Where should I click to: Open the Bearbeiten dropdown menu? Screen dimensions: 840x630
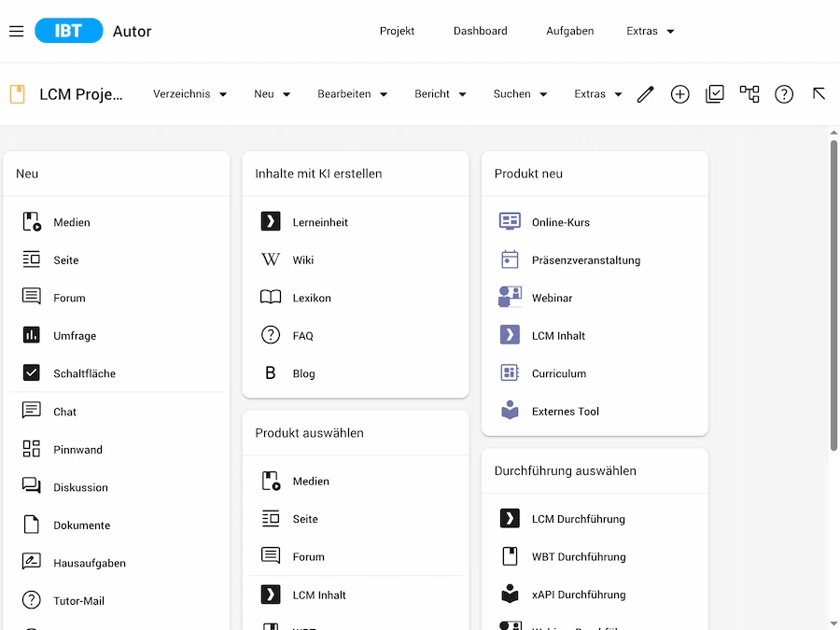352,94
